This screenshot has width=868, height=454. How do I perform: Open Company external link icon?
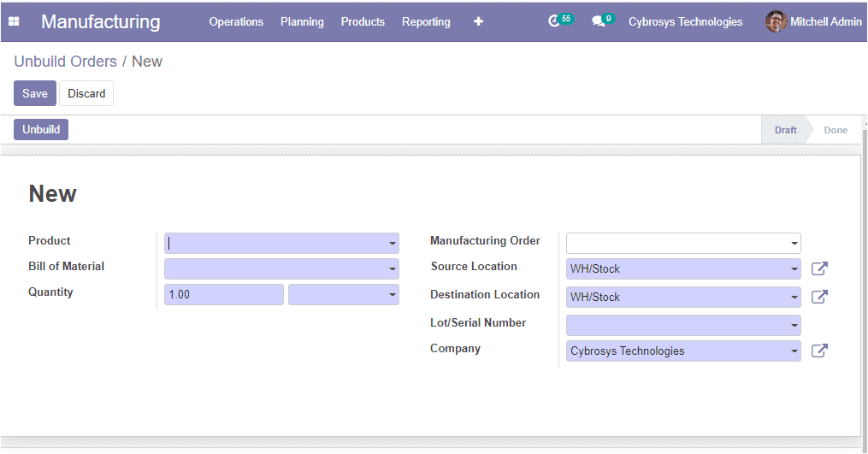click(x=819, y=351)
